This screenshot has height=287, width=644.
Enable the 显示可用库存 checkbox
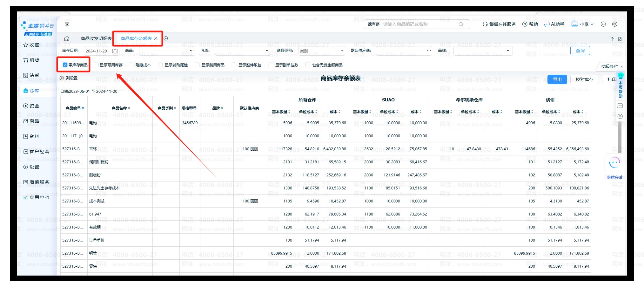(96, 65)
